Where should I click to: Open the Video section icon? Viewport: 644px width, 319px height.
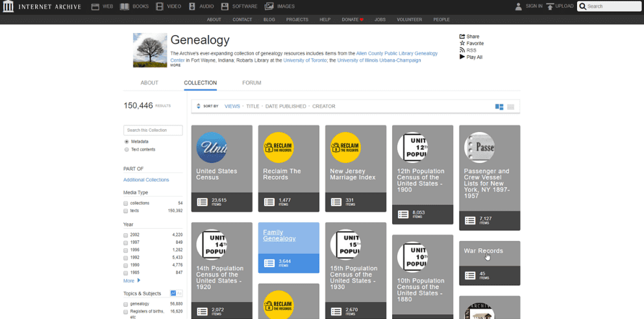pyautogui.click(x=160, y=6)
